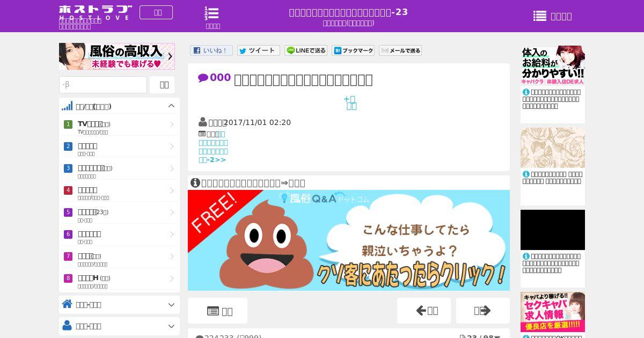Send the page with LINEで送る button
The image size is (644, 338).
pyautogui.click(x=306, y=50)
